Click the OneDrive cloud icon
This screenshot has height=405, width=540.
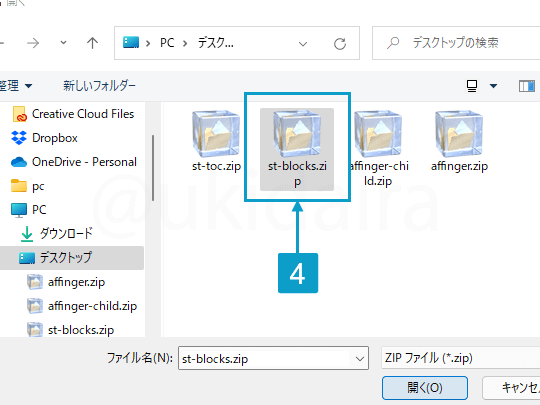[19, 162]
